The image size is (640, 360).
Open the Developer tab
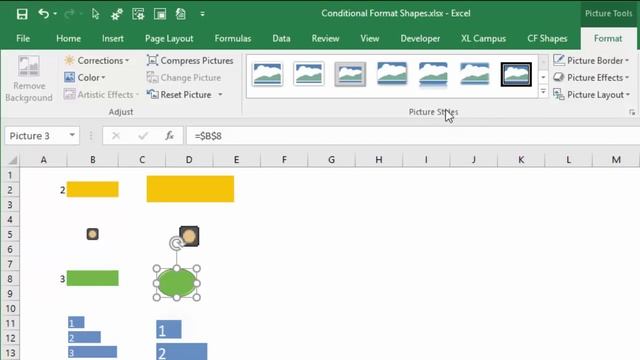pyautogui.click(x=420, y=38)
